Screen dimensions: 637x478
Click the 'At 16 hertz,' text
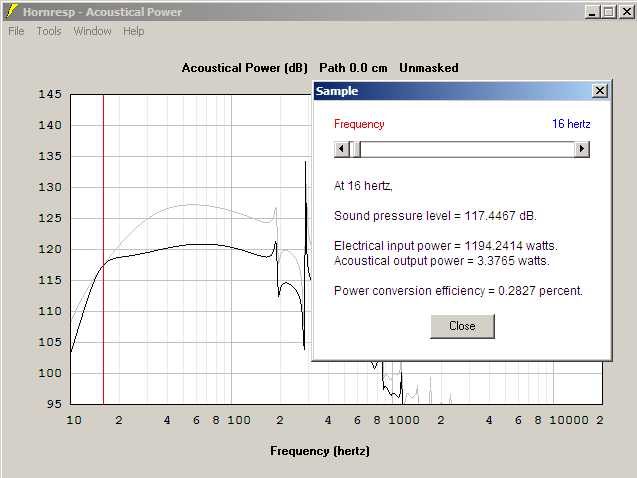pyautogui.click(x=363, y=186)
